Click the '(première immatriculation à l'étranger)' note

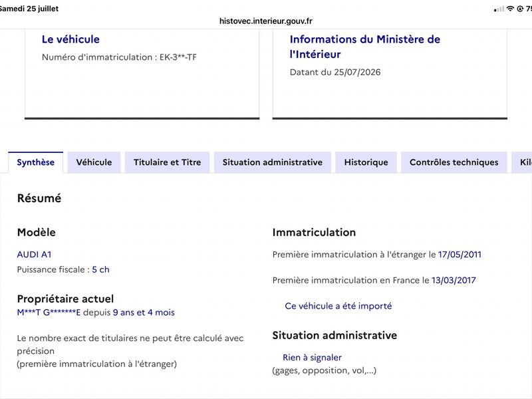click(x=96, y=364)
